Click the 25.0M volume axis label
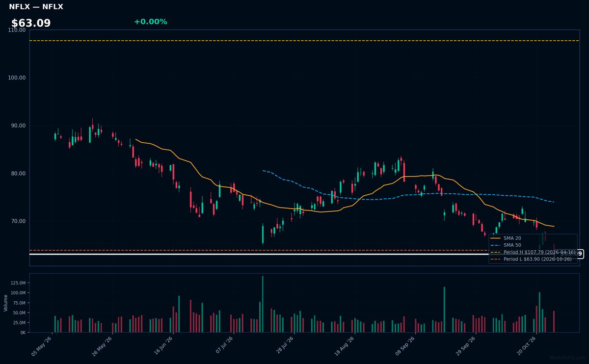The image size is (589, 364). coord(19,322)
